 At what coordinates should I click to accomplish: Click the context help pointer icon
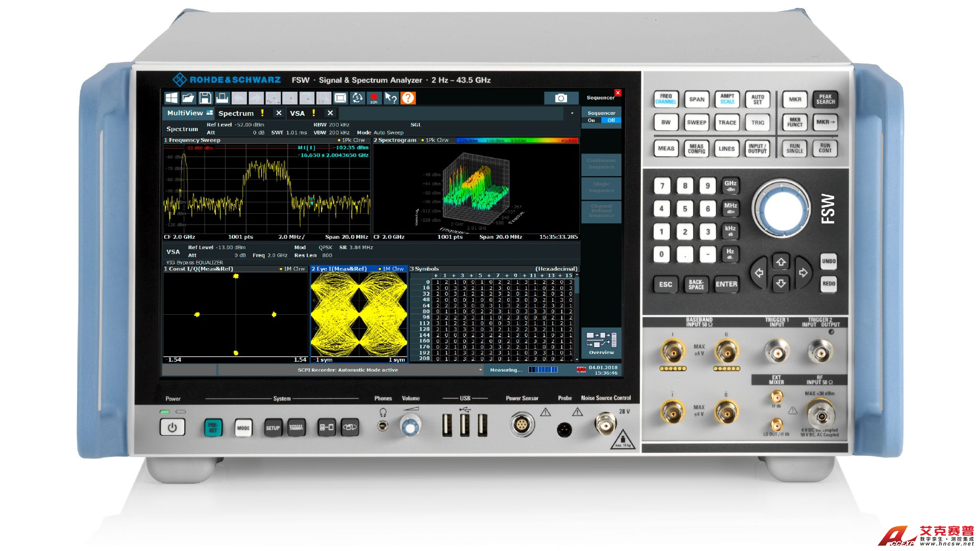click(391, 98)
